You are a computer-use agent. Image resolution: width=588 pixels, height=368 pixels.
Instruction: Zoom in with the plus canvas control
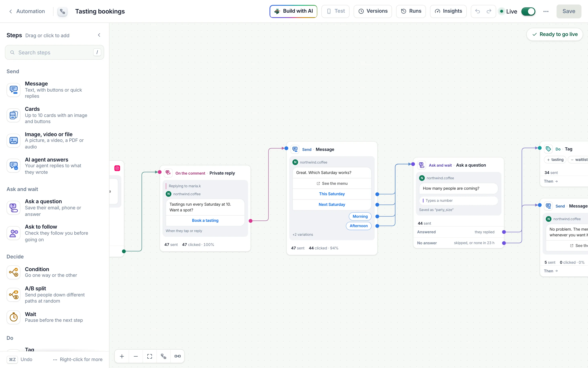(x=122, y=356)
